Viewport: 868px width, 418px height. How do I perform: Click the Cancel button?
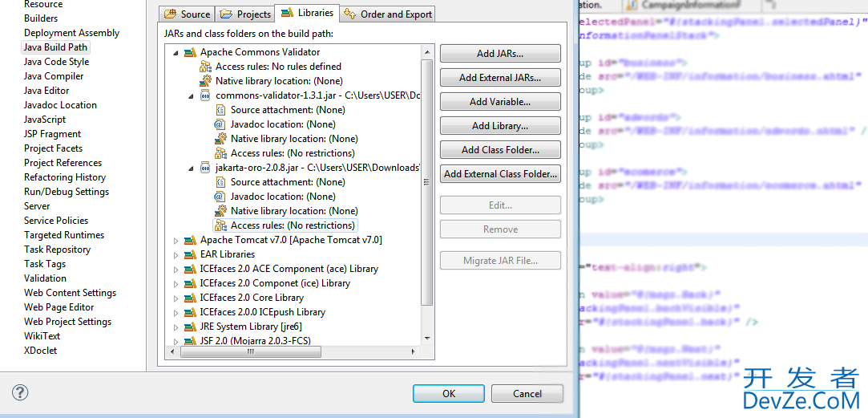coord(527,394)
